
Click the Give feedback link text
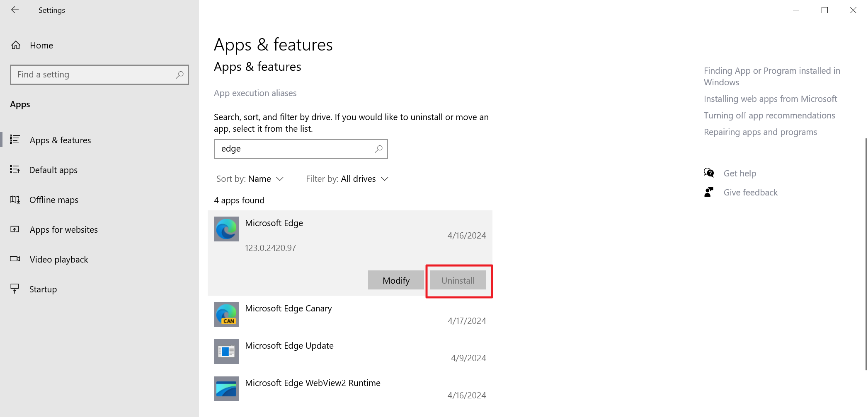tap(751, 193)
